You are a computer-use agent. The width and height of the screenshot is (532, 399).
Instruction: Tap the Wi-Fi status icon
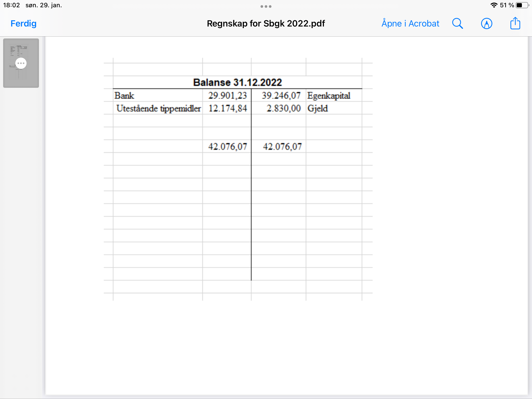pos(494,5)
